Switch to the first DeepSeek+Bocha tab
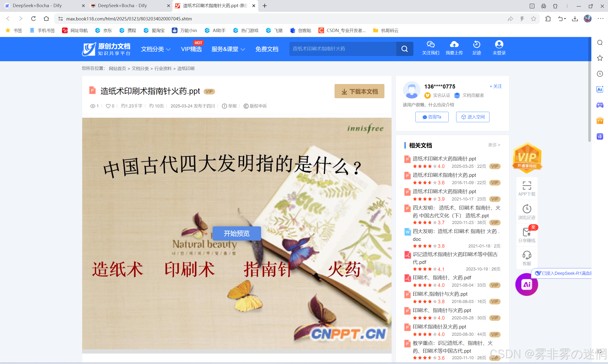The width and height of the screenshot is (608, 364). [x=37, y=6]
